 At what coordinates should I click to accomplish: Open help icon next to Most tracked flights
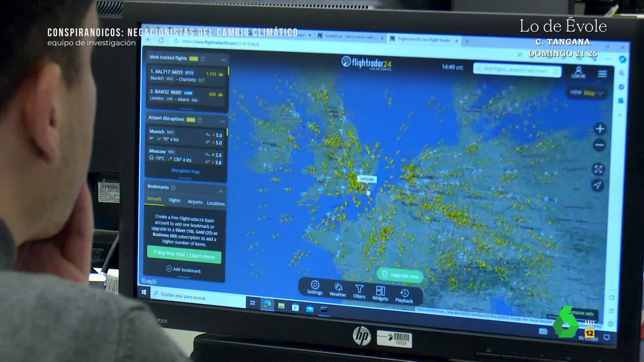coord(203,59)
